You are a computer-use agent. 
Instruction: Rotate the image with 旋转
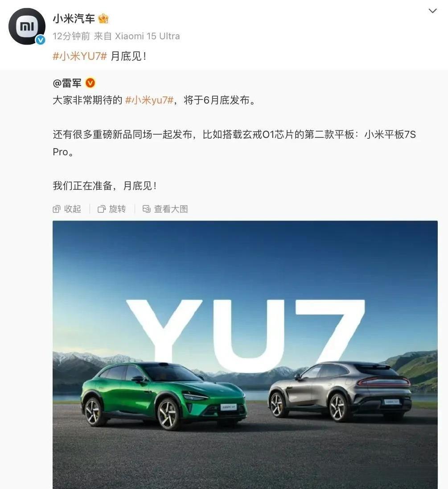(112, 209)
